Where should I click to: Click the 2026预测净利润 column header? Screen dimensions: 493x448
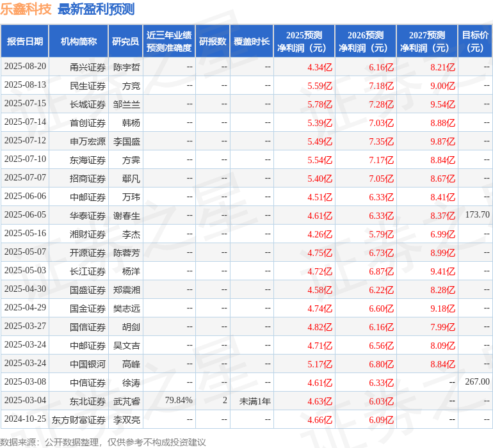(366, 41)
